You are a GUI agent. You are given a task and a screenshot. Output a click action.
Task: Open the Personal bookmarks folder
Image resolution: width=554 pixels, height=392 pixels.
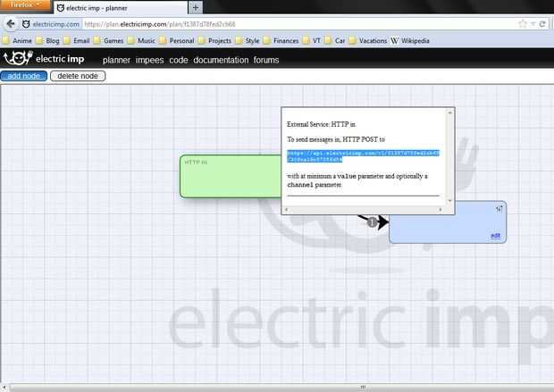coord(177,40)
